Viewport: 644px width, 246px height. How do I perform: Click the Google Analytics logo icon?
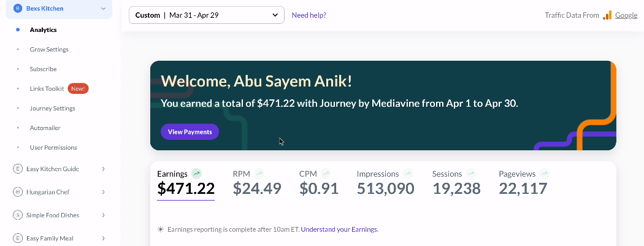tap(607, 15)
